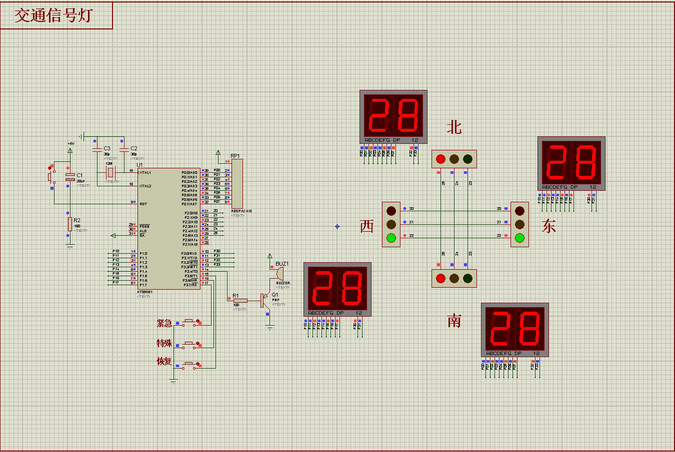Select the west traffic light module
The image size is (675, 452).
(391, 224)
